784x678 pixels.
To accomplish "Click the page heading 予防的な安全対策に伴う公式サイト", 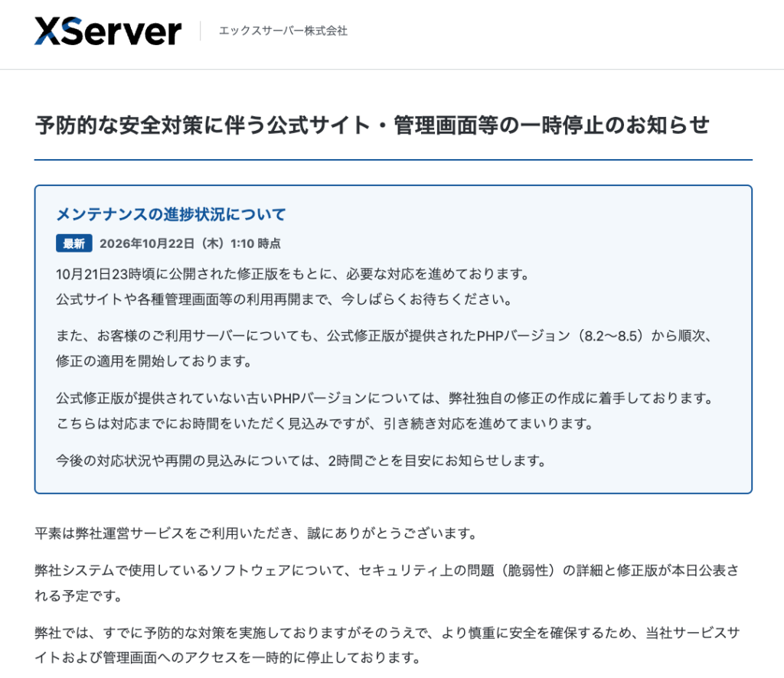I will (372, 125).
